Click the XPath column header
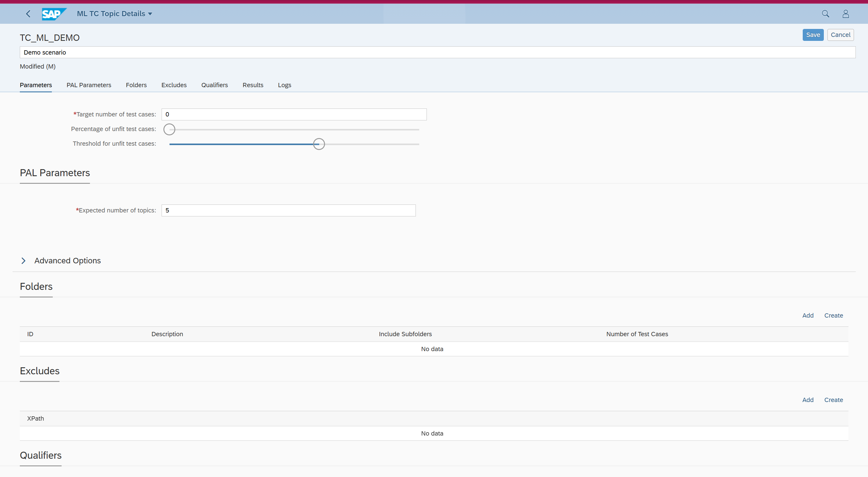The height and width of the screenshot is (477, 868). (35, 418)
